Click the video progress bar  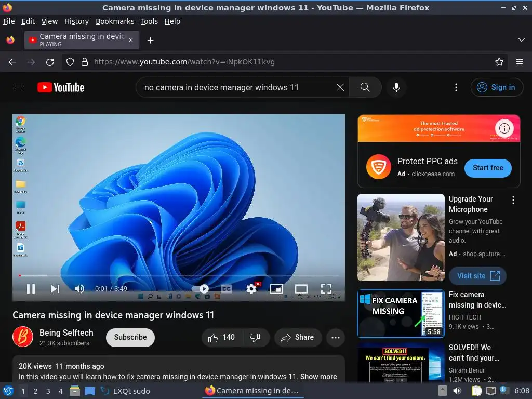179,275
